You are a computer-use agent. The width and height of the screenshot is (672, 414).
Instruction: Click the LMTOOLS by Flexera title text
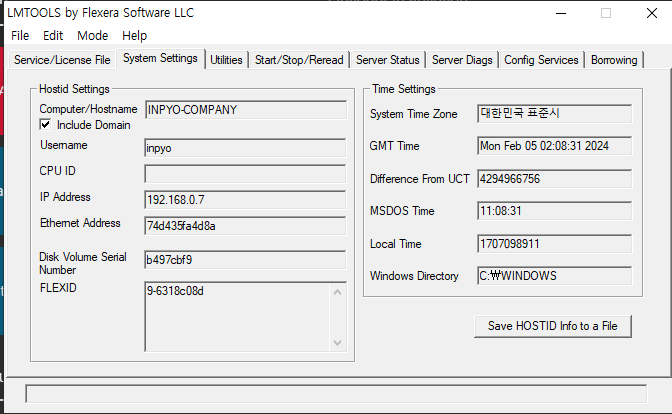(101, 13)
